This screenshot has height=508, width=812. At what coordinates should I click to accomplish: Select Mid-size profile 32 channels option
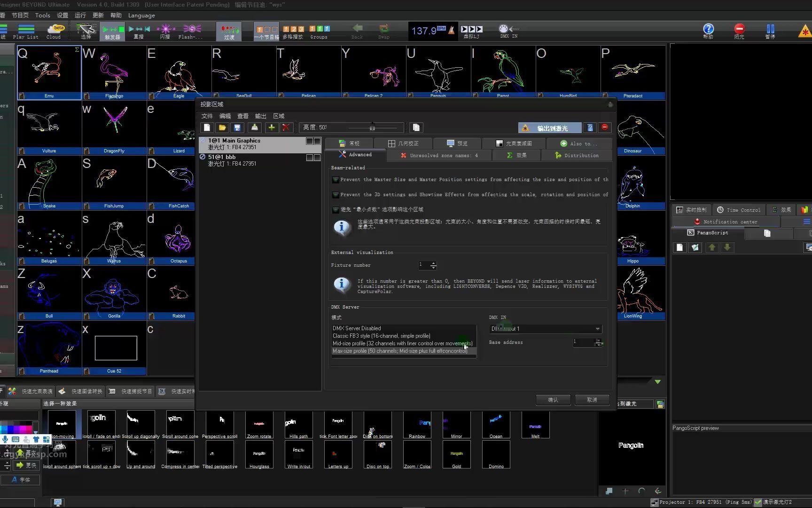tap(404, 343)
